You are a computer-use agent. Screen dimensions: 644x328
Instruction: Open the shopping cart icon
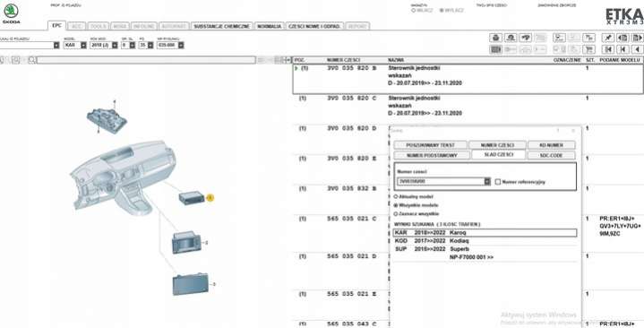click(589, 49)
